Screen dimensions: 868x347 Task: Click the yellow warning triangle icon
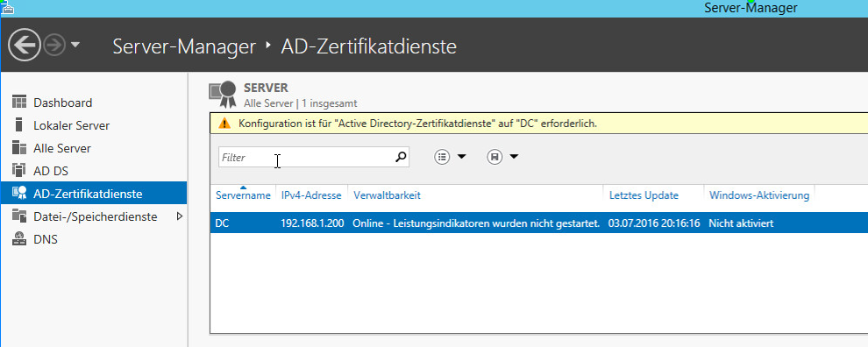click(x=224, y=124)
